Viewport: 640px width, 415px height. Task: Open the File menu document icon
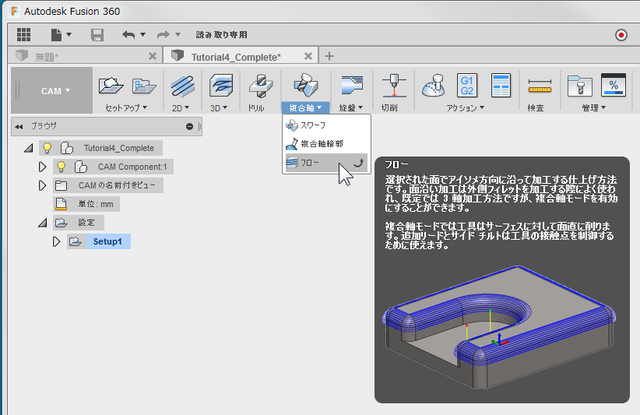tap(56, 35)
